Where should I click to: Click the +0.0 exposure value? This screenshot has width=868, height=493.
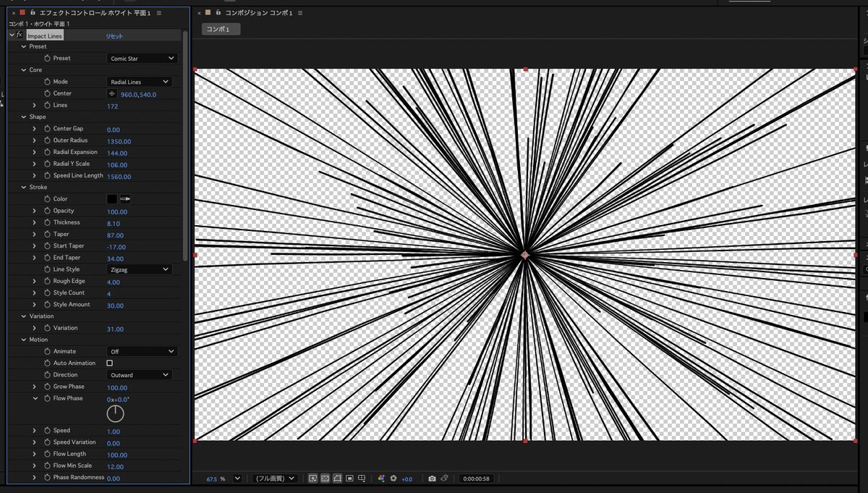pyautogui.click(x=407, y=479)
